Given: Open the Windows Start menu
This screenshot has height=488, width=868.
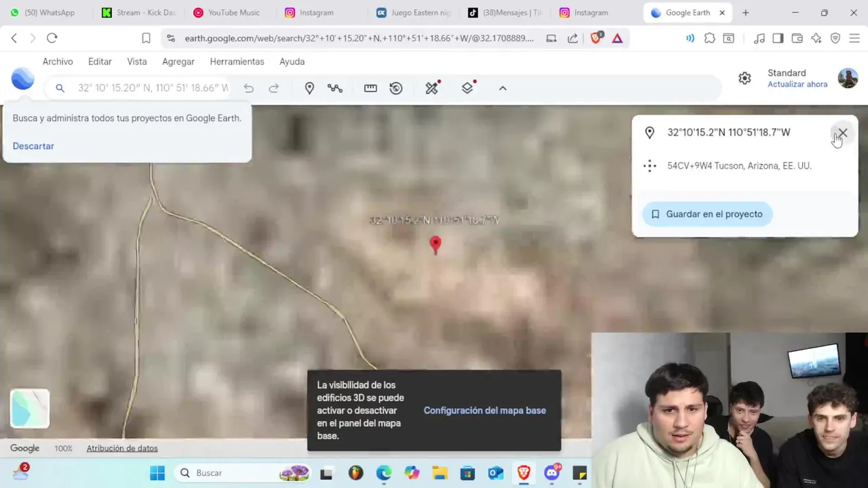Looking at the screenshot, I should pyautogui.click(x=157, y=473).
